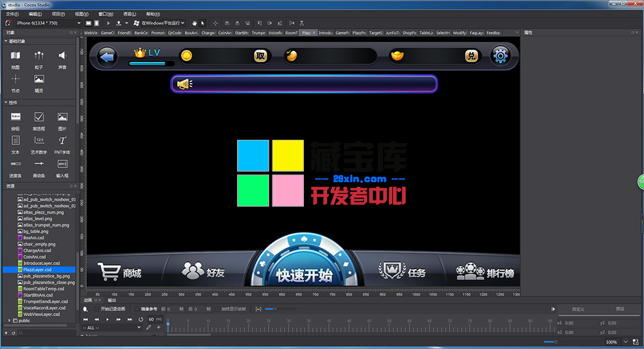Viewport: 644px width, 349px height.
Task: Click the landscape orientation toolbar icon
Action: [x=88, y=23]
